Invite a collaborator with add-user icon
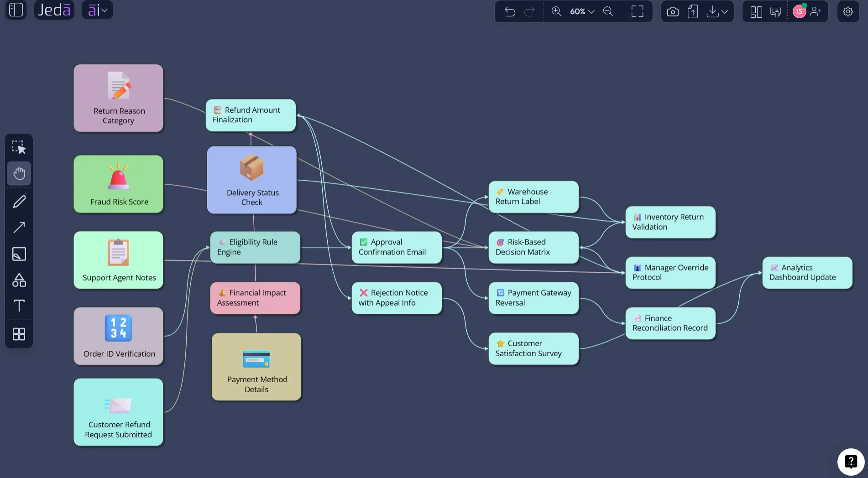The image size is (868, 478). (x=816, y=11)
